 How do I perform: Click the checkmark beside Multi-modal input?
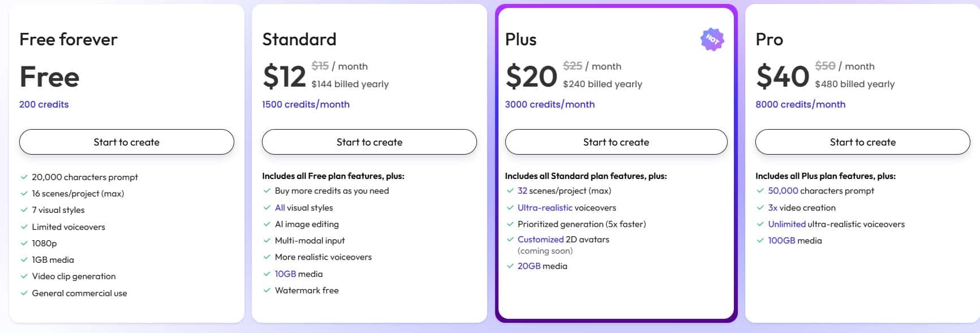[x=266, y=240]
